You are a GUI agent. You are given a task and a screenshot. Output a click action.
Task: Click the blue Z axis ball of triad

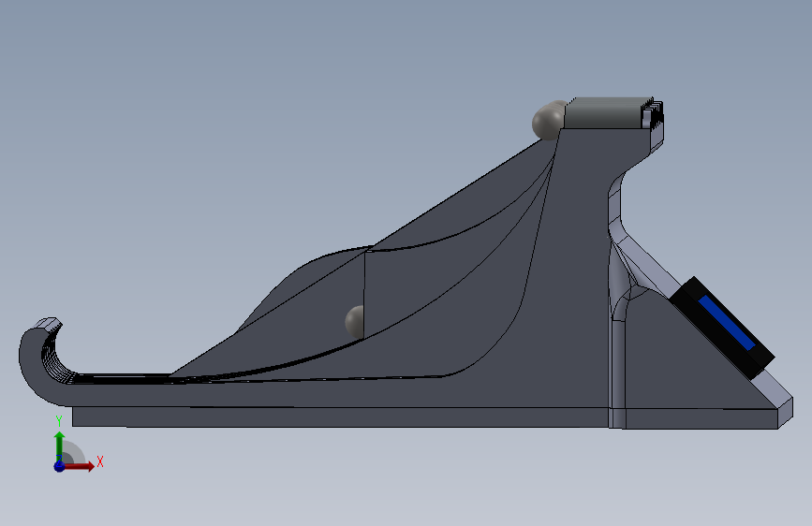tap(59, 466)
